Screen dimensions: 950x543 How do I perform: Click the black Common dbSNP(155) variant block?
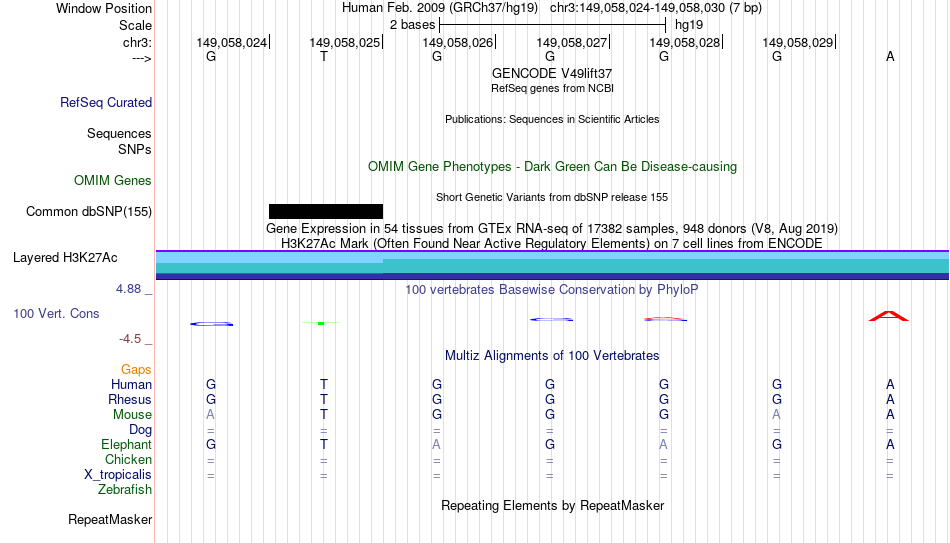[x=326, y=212]
